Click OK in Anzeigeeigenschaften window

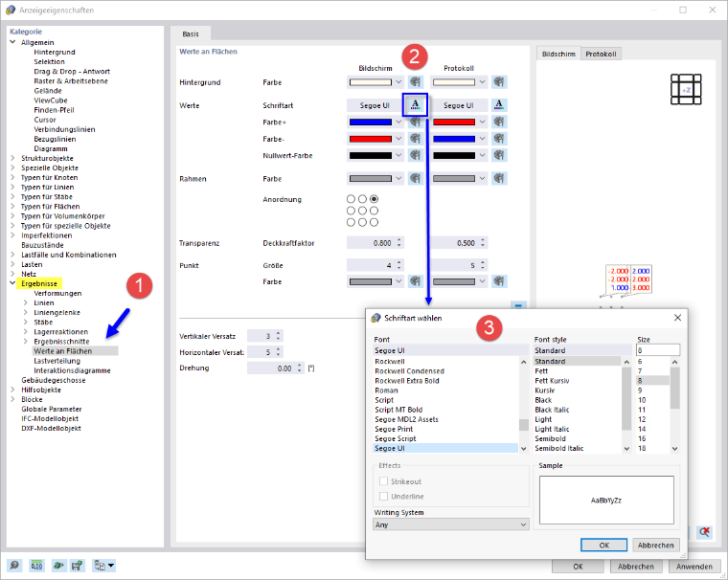[x=578, y=566]
